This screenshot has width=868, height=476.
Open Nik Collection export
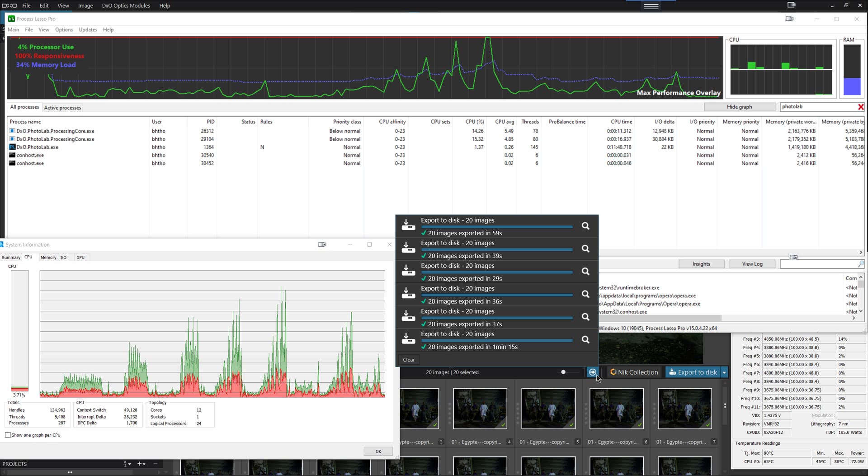tap(634, 372)
